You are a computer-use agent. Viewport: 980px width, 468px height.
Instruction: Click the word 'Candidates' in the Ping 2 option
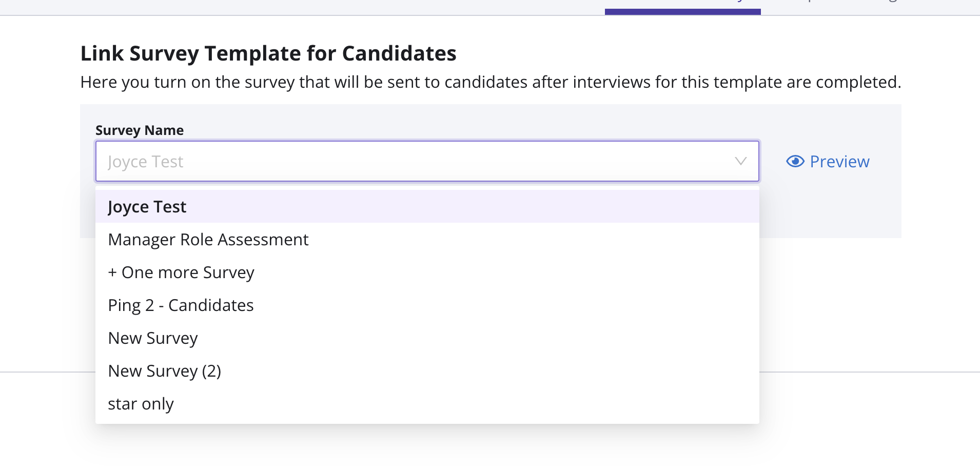211,305
